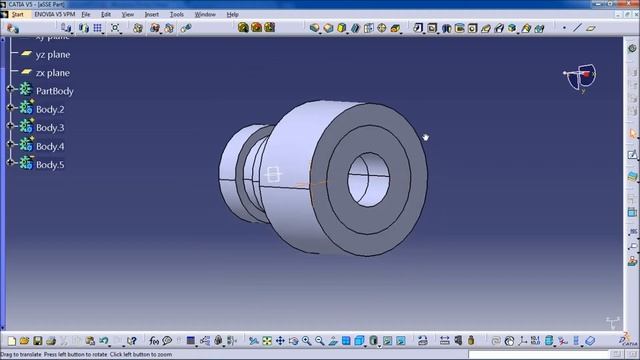The height and width of the screenshot is (360, 640).
Task: Open the Shading mode dropdown arrow
Action: click(x=380, y=345)
